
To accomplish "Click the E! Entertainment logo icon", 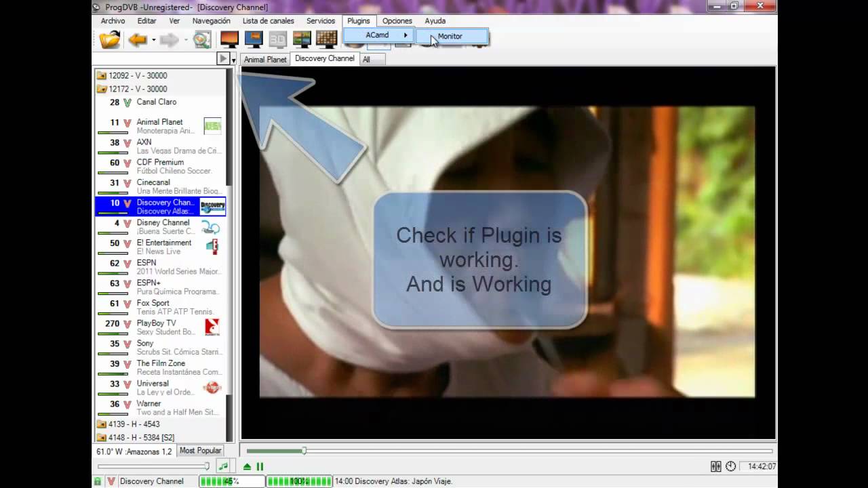I will (x=212, y=246).
